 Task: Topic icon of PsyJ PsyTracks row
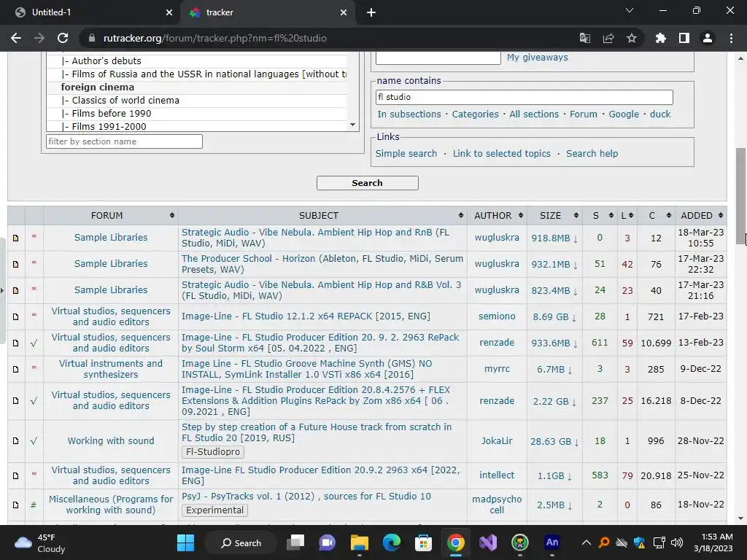[16, 505]
